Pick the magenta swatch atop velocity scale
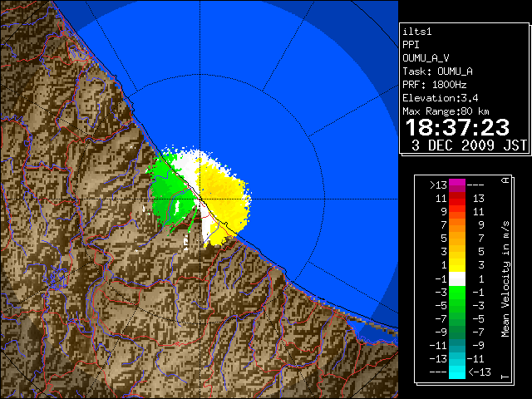 pos(457,183)
